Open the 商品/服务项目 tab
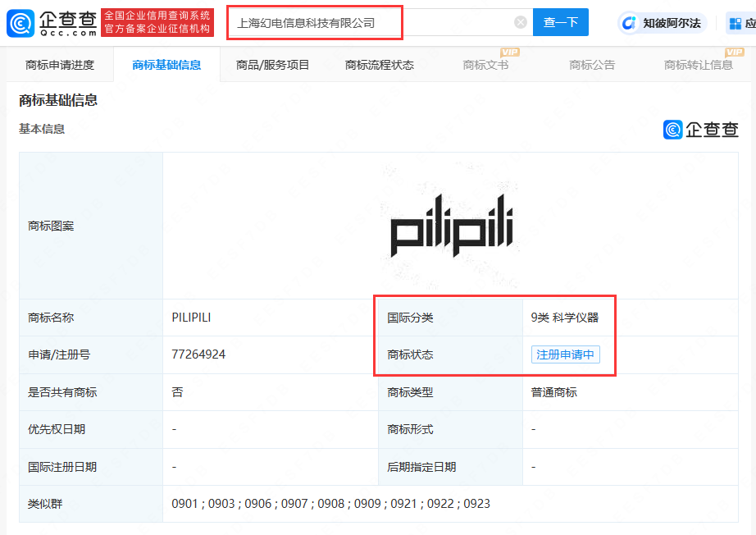 tap(273, 65)
